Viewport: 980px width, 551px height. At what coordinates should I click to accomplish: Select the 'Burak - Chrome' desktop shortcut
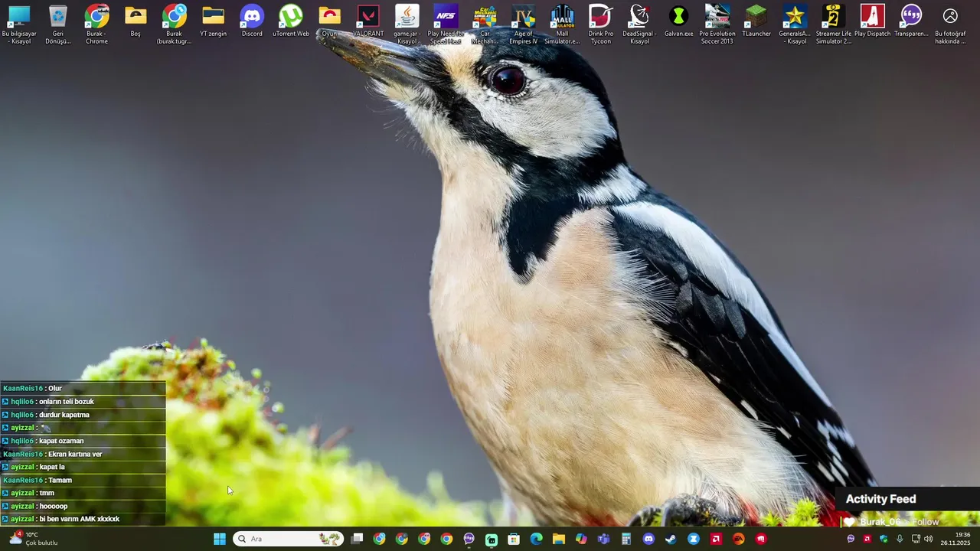[x=96, y=24]
